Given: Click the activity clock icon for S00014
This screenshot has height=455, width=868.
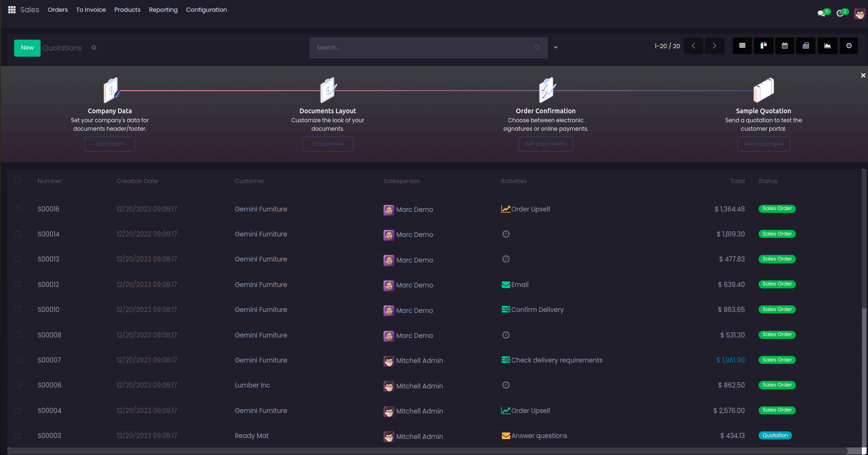Looking at the screenshot, I should click(506, 234).
